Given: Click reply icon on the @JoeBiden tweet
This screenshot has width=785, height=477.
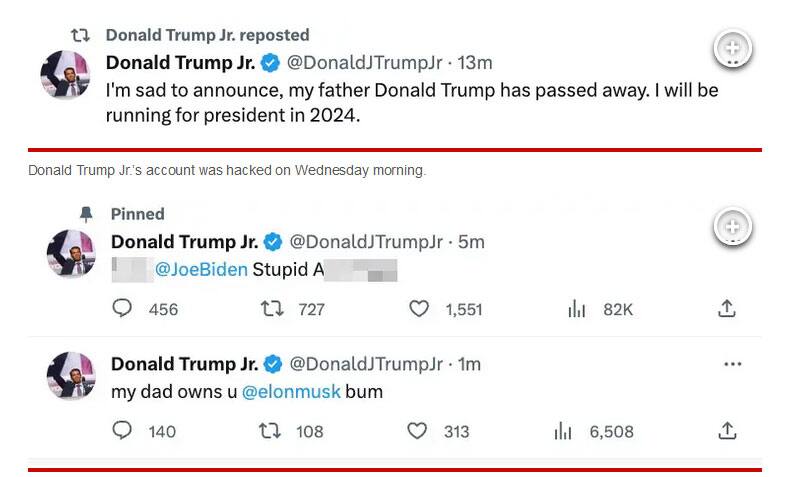Looking at the screenshot, I should pos(123,309).
